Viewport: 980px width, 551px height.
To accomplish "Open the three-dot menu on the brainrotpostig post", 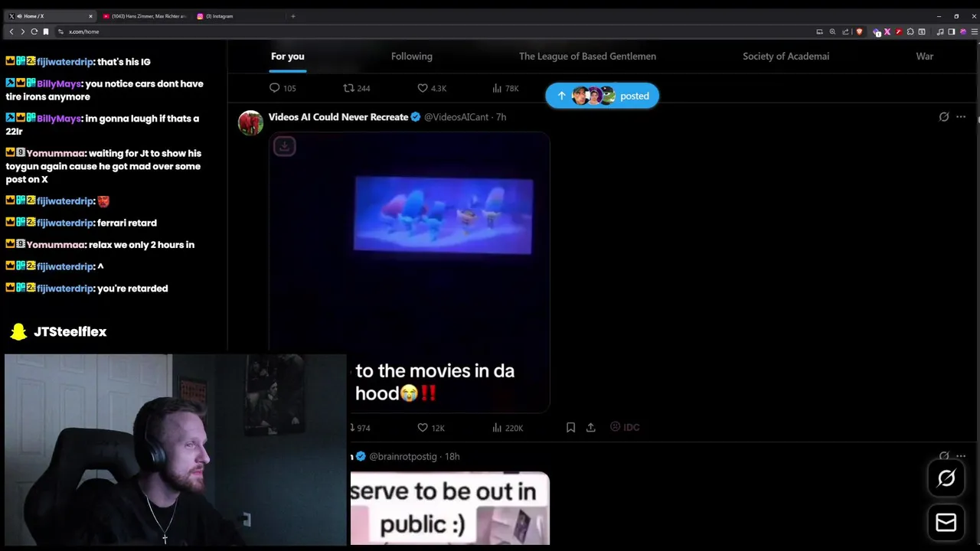I will (961, 456).
